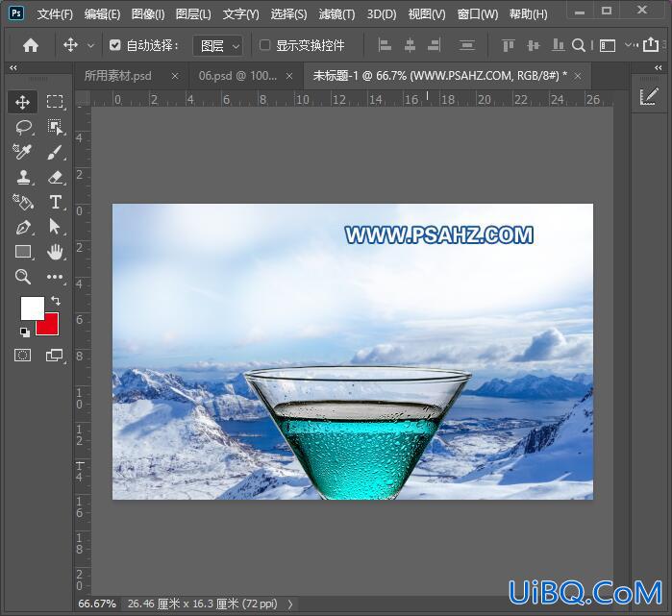Select the Object Selection tool
The height and width of the screenshot is (616, 672).
coord(55,127)
